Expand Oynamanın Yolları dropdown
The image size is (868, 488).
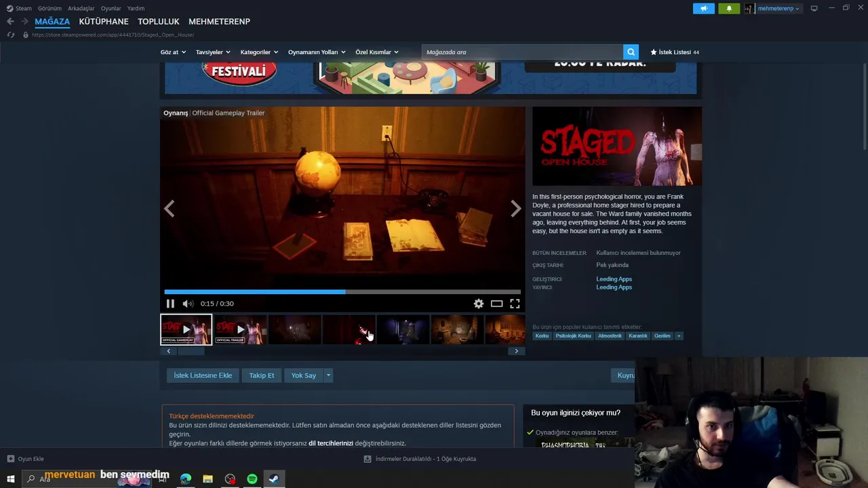point(317,52)
